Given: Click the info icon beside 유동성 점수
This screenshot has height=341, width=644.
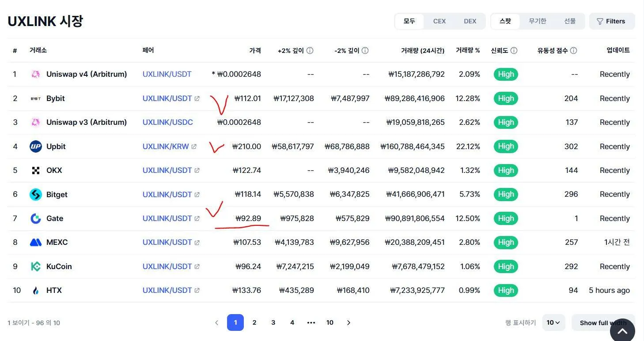Looking at the screenshot, I should coord(573,51).
